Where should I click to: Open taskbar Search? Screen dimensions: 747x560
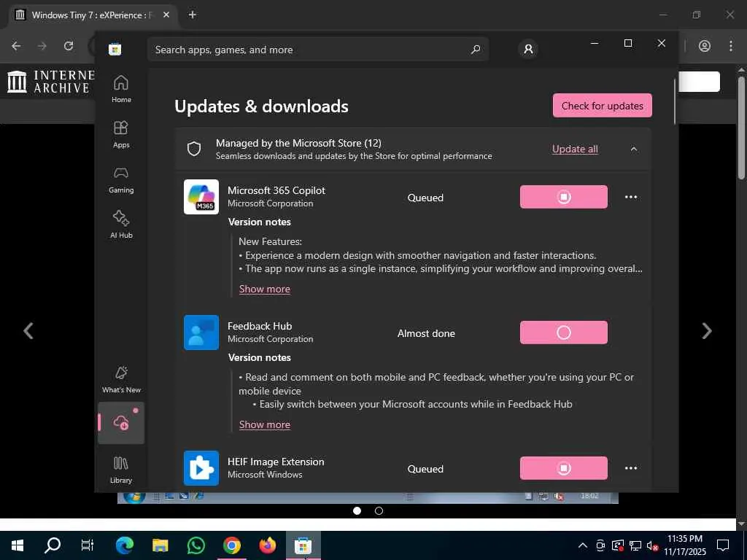coord(53,545)
